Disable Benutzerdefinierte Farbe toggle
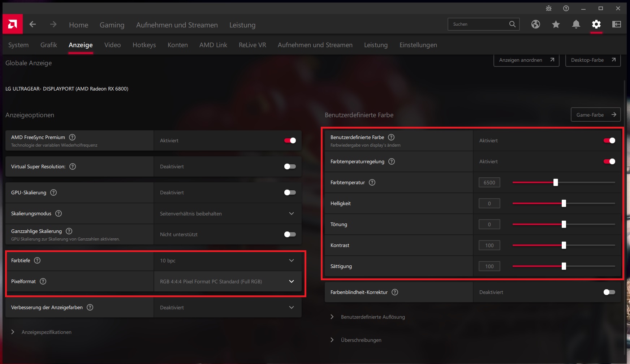This screenshot has width=630, height=364. (x=609, y=140)
